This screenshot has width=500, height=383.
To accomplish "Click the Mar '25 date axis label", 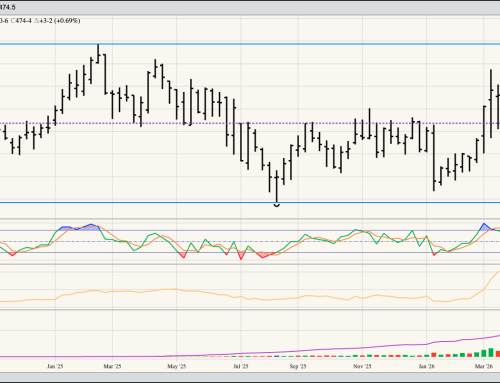I will pyautogui.click(x=112, y=366).
